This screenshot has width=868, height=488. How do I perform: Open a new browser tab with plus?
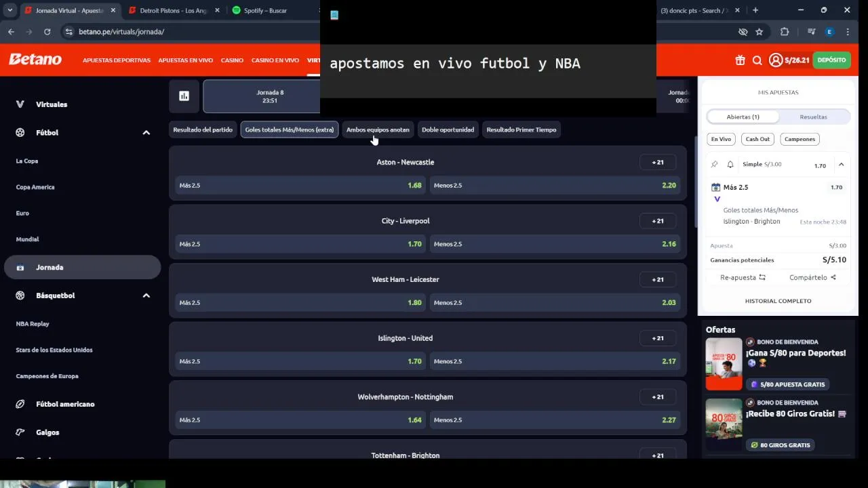[x=755, y=10]
